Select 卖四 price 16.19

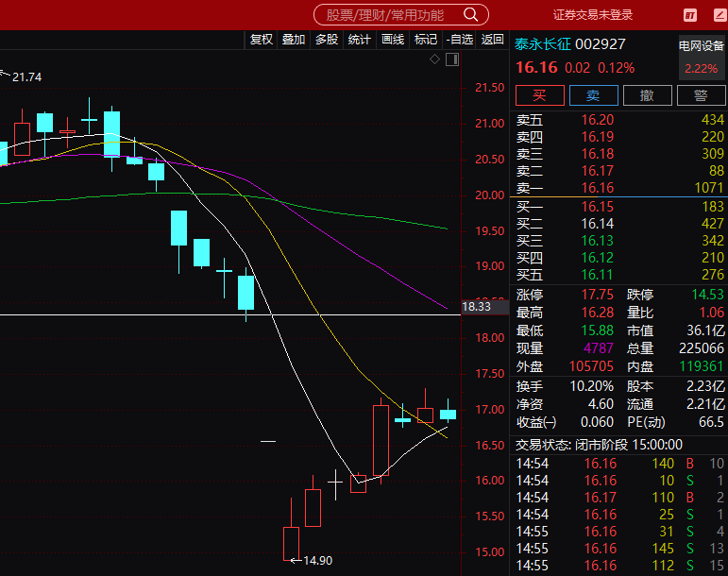point(598,137)
